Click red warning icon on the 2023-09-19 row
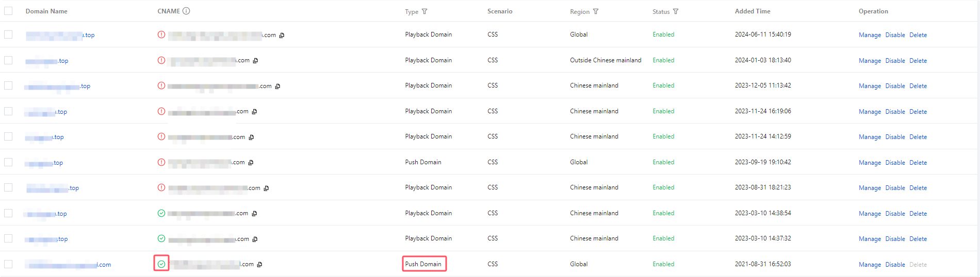The image size is (980, 277). (161, 162)
